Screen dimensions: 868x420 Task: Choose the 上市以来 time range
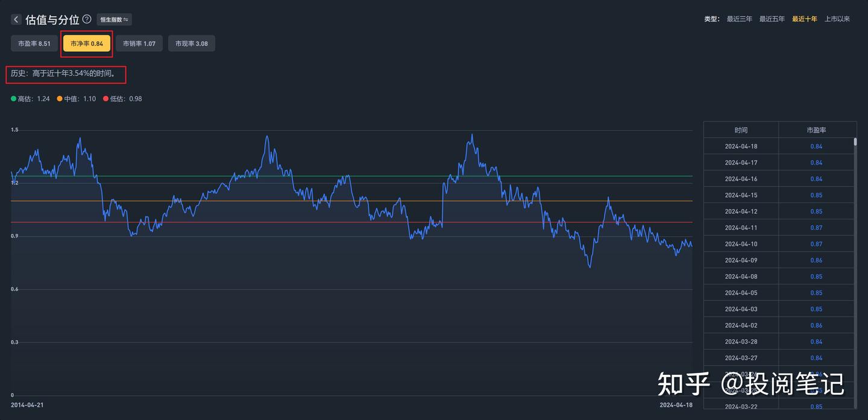[837, 19]
